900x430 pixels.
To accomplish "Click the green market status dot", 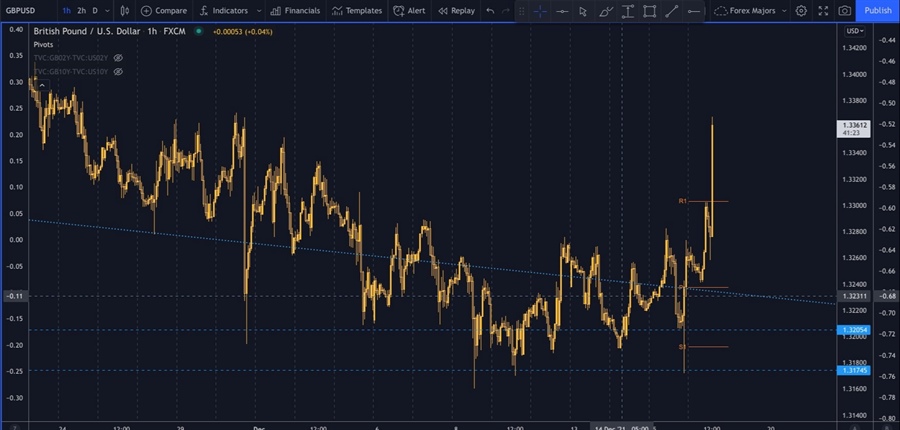I will tap(199, 32).
